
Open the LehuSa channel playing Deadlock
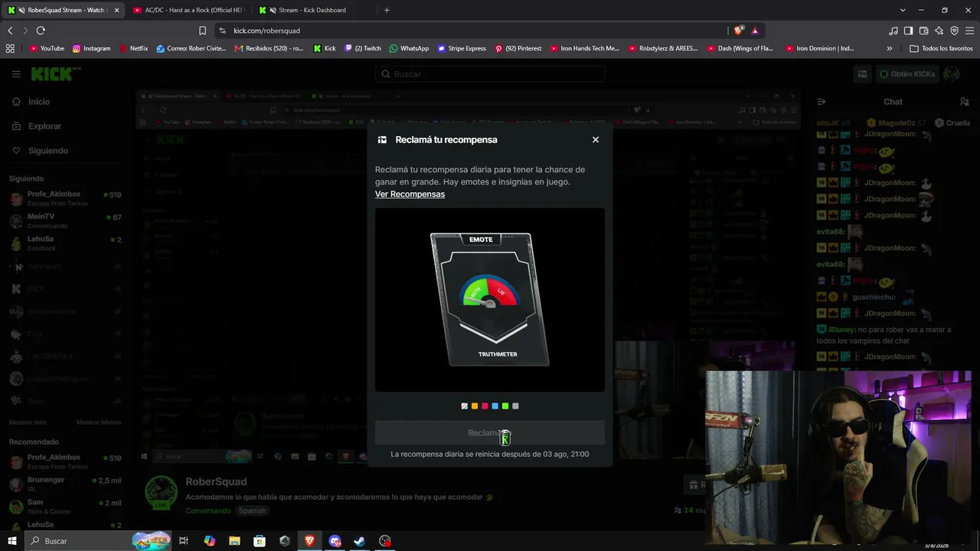point(65,243)
